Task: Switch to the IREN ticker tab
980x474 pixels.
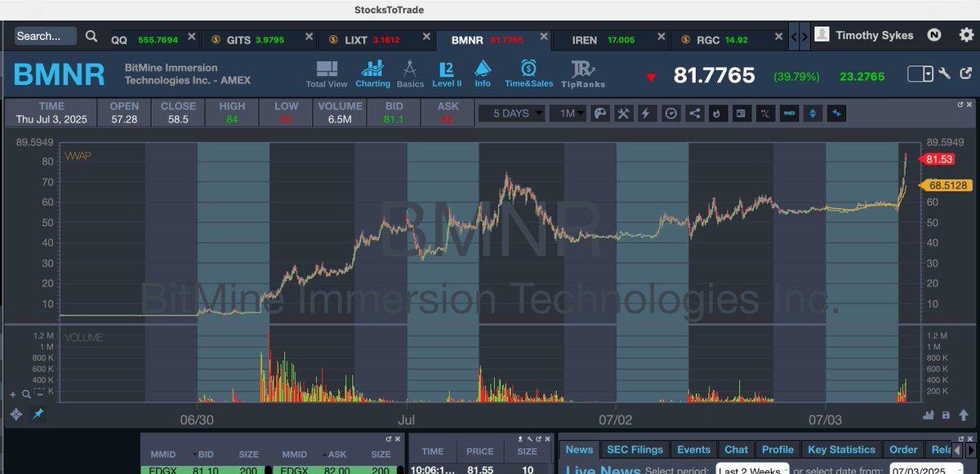Action: pos(610,39)
